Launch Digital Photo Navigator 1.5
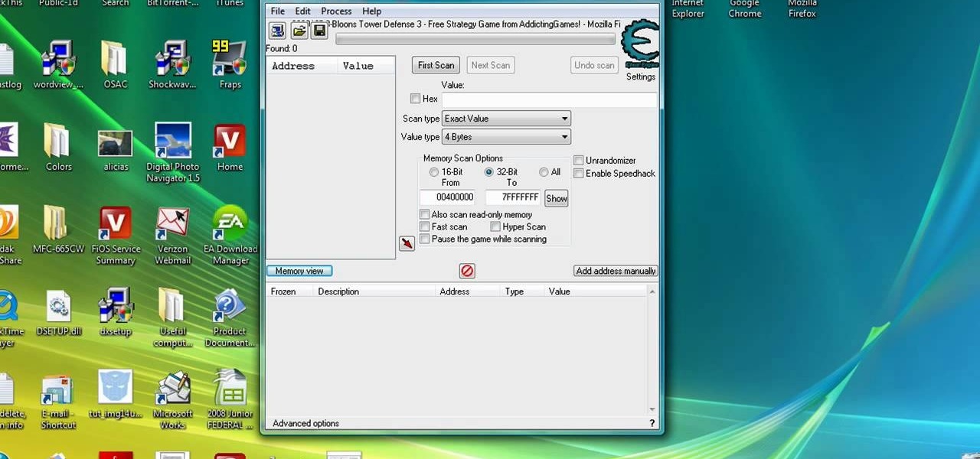 [172, 153]
